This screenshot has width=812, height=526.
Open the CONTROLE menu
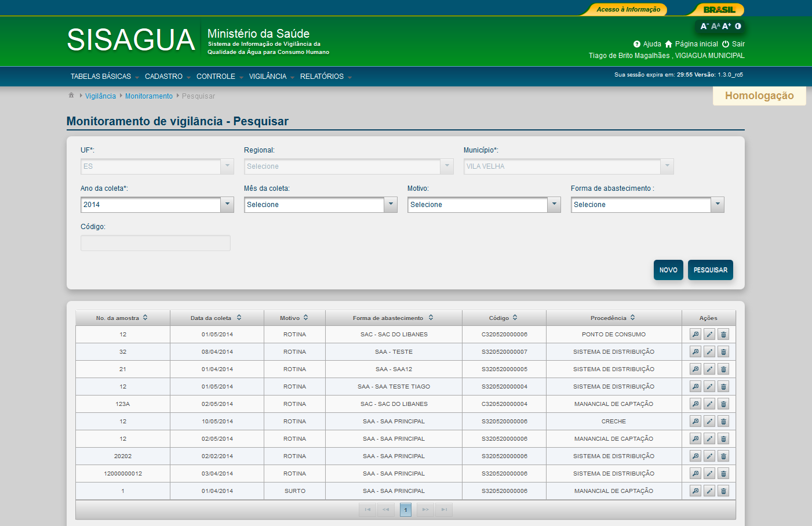220,77
